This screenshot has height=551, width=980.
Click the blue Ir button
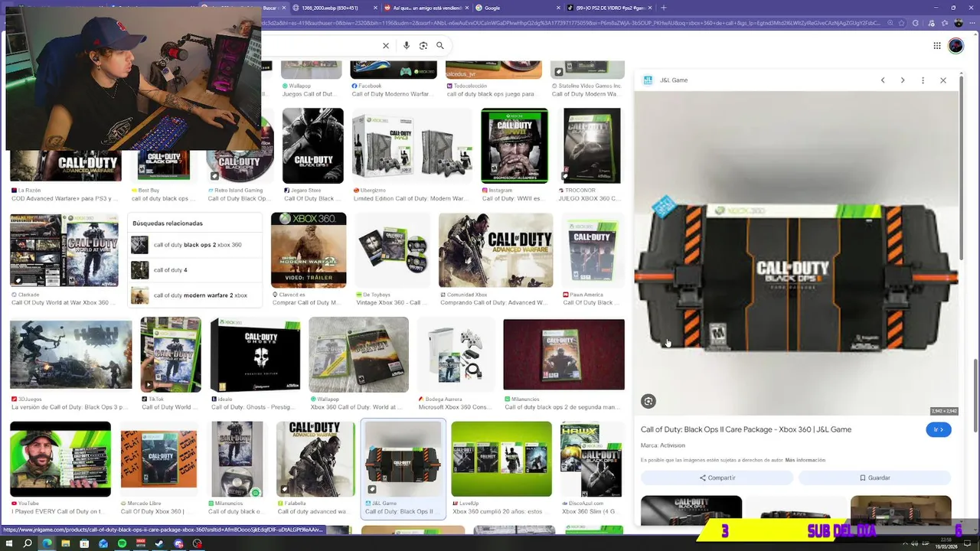pos(939,430)
